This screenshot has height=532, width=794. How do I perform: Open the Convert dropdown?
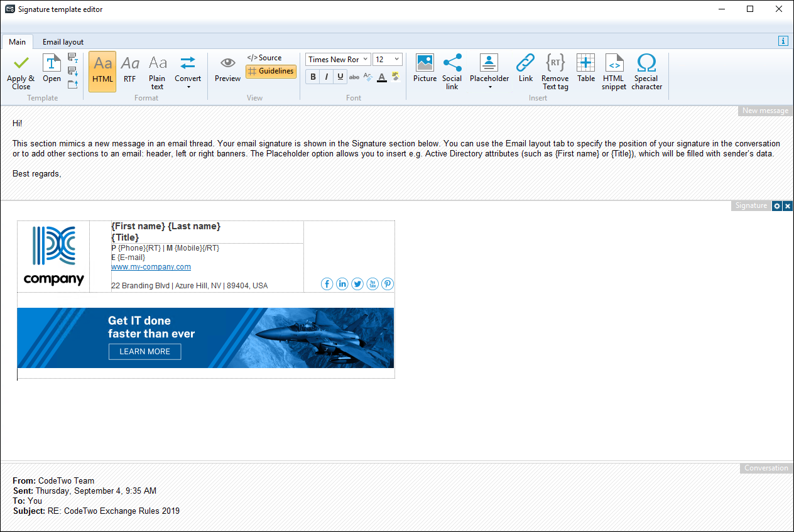point(188,72)
